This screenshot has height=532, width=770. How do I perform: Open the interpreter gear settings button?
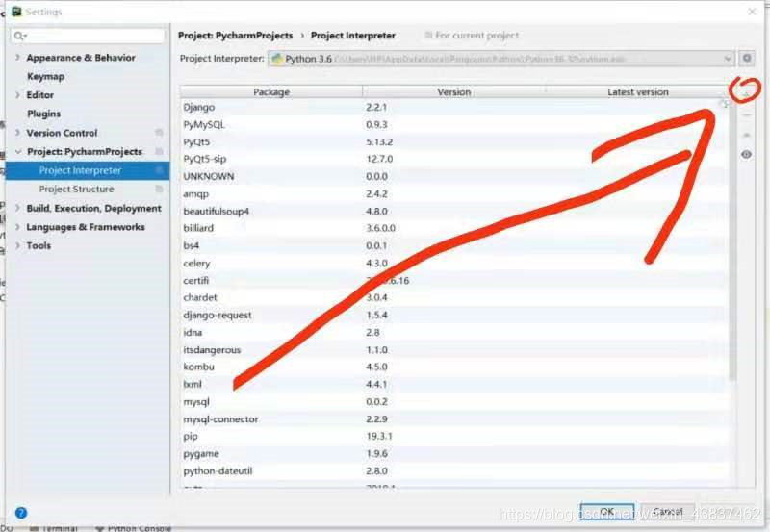pos(747,59)
